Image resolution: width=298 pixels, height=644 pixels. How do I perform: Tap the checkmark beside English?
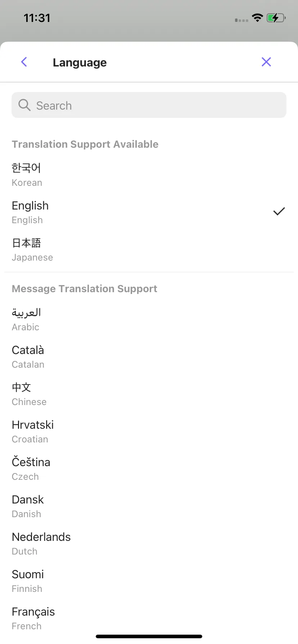click(279, 211)
